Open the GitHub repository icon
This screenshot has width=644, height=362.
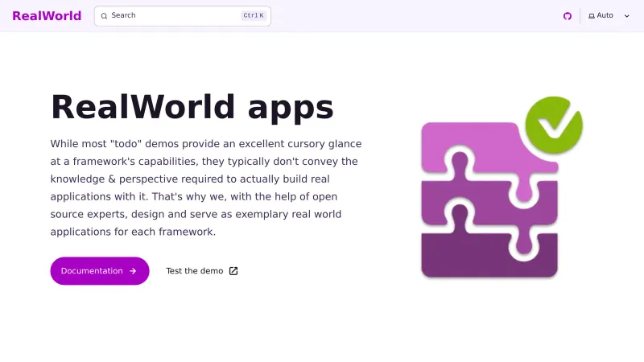tap(567, 16)
